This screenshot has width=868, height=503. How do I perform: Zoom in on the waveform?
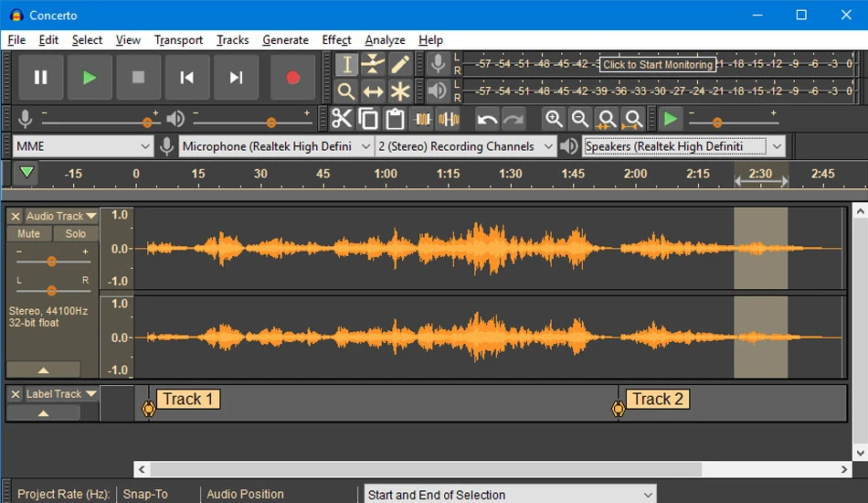point(554,119)
